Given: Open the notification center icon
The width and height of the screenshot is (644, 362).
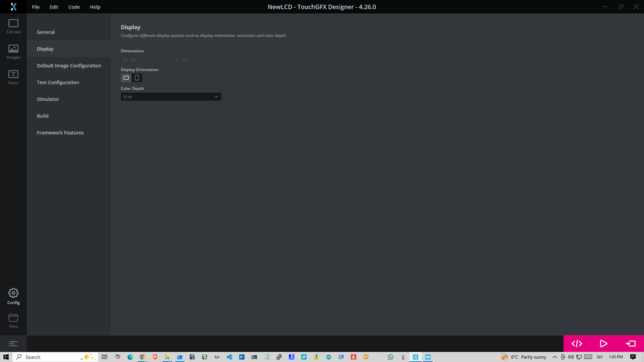Looking at the screenshot, I should (633, 357).
